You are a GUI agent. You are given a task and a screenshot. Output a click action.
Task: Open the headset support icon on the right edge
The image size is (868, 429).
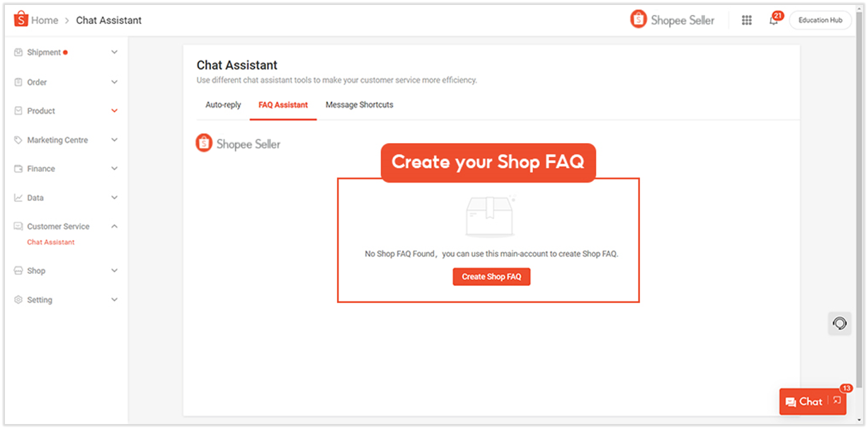tap(840, 324)
